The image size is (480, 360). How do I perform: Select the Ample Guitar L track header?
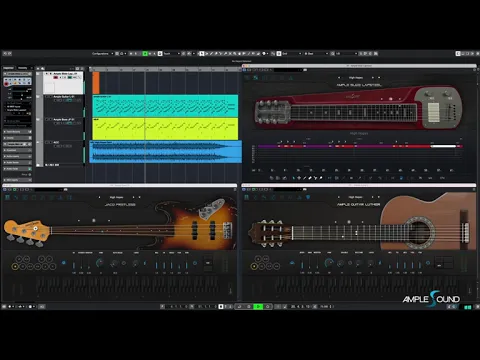[x=63, y=106]
